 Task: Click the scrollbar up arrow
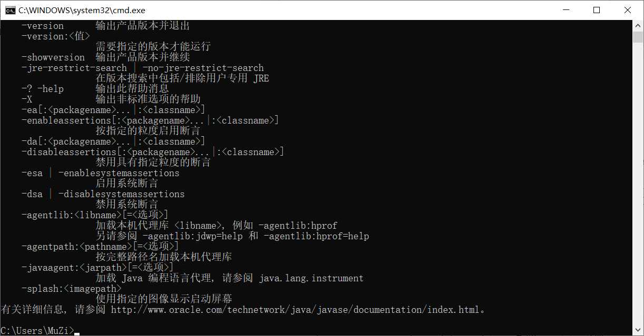click(x=638, y=25)
